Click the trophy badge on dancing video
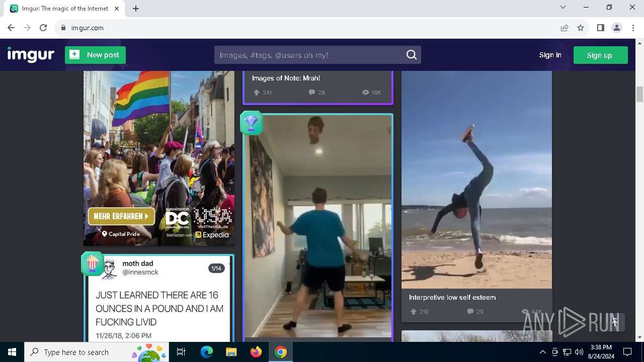The height and width of the screenshot is (362, 644). click(252, 123)
